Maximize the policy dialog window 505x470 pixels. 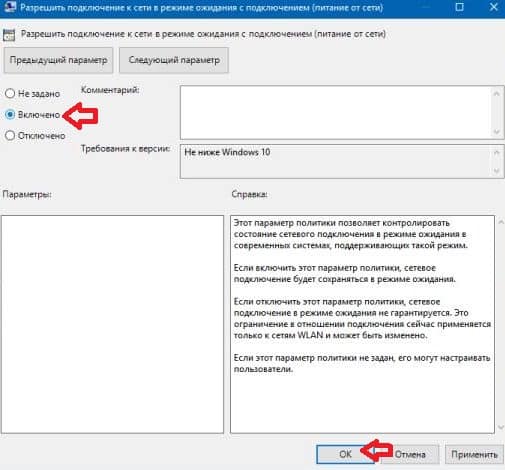pos(459,7)
